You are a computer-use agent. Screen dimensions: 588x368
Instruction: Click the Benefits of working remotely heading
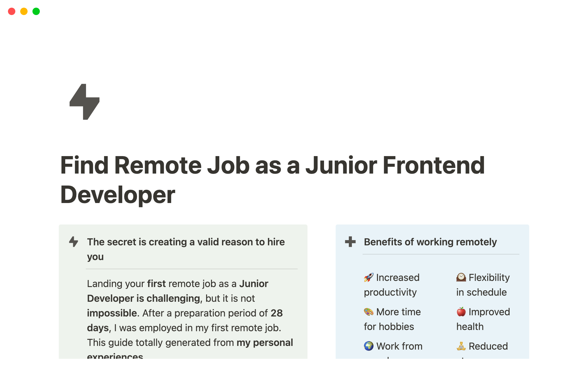[x=430, y=242]
